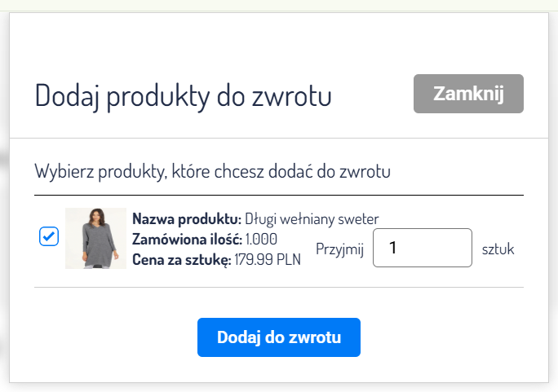Click the Cena za sztukę label
The height and width of the screenshot is (392, 558).
181,261
